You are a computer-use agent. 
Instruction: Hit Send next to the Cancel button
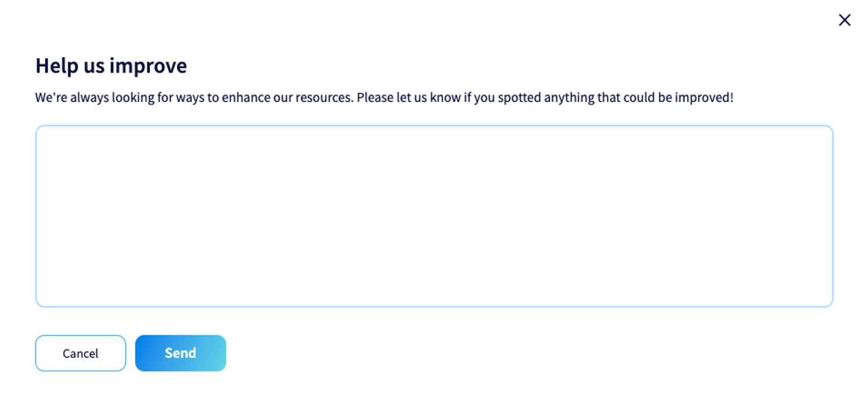click(180, 353)
